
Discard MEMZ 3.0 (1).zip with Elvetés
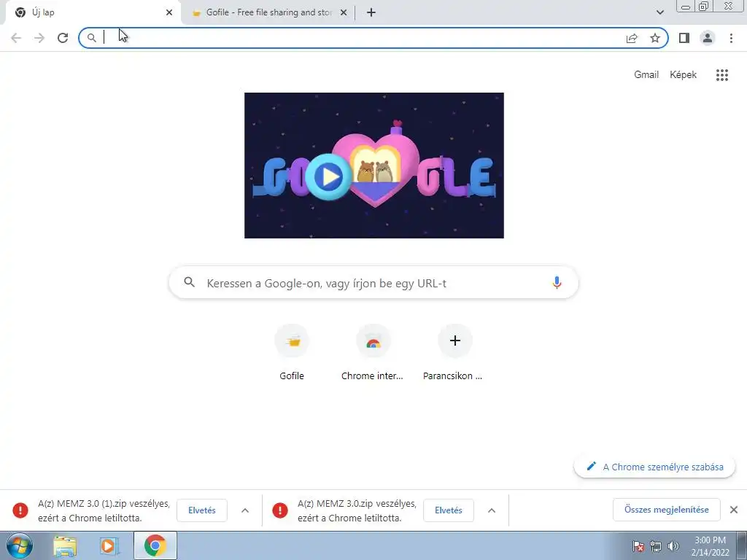202,510
